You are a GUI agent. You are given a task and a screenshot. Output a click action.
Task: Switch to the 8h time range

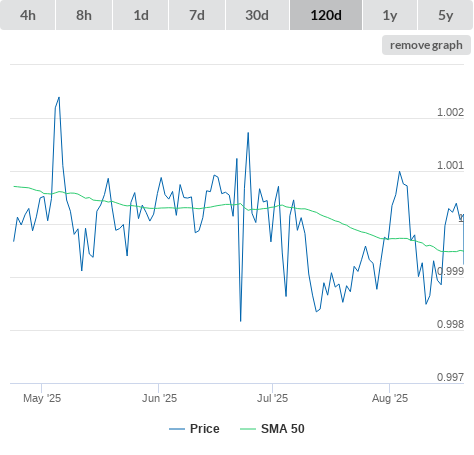pos(84,15)
